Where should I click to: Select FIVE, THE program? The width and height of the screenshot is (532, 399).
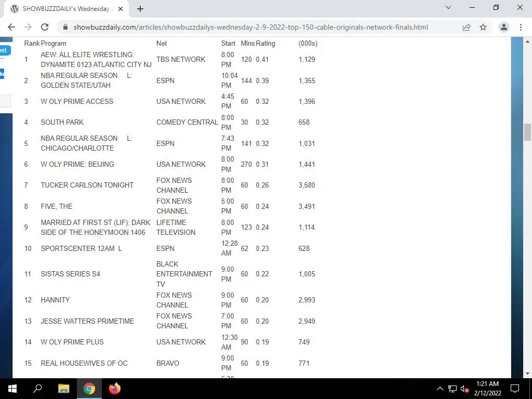click(x=56, y=206)
